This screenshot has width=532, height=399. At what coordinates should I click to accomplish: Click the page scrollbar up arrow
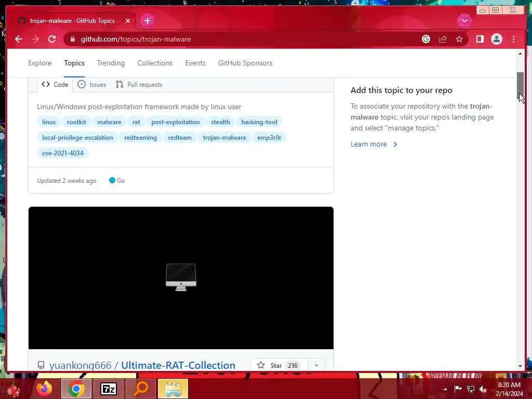tap(521, 54)
